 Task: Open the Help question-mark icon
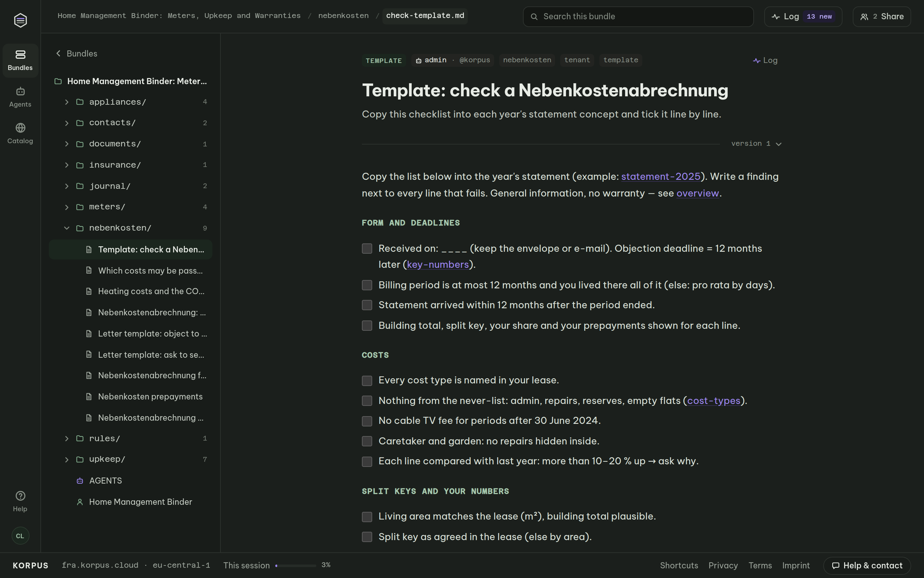(x=20, y=496)
